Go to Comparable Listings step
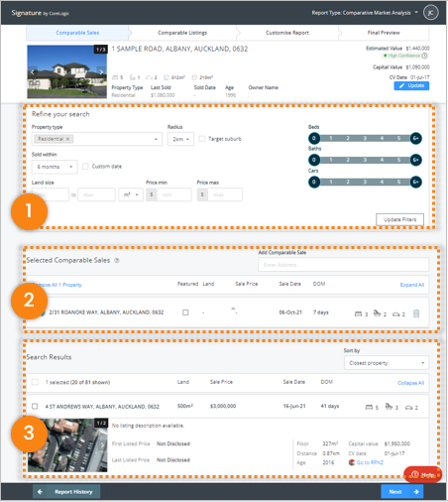This screenshot has width=448, height=502. point(182,33)
